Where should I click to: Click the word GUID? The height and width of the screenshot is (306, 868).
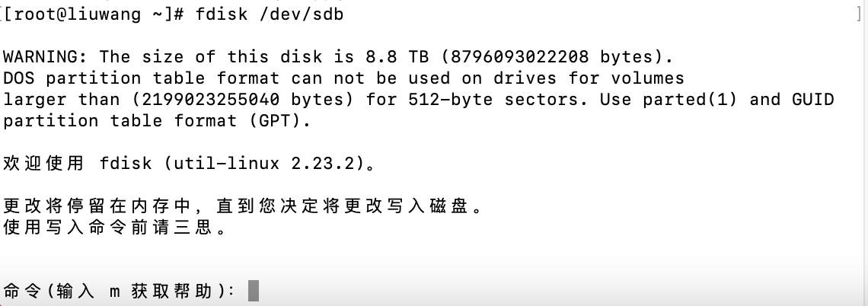pyautogui.click(x=813, y=99)
